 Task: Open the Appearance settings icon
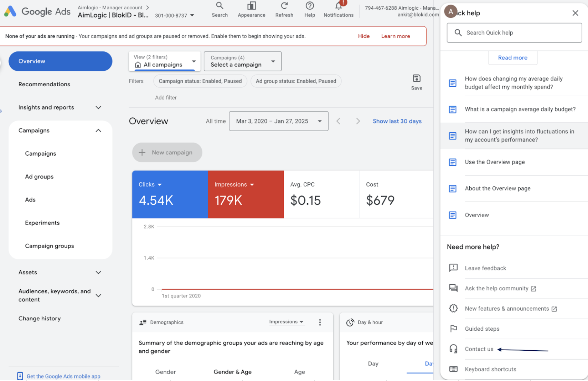251,10
